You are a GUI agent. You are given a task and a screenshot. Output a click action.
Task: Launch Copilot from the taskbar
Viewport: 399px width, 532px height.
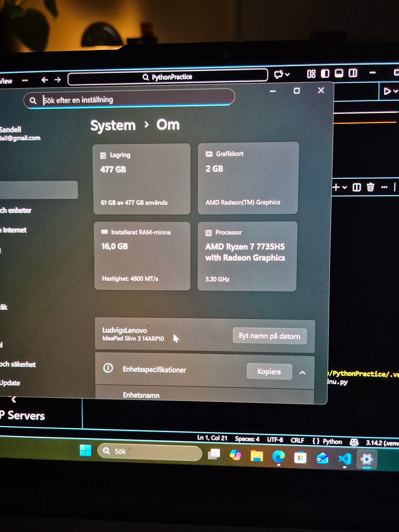(x=235, y=455)
